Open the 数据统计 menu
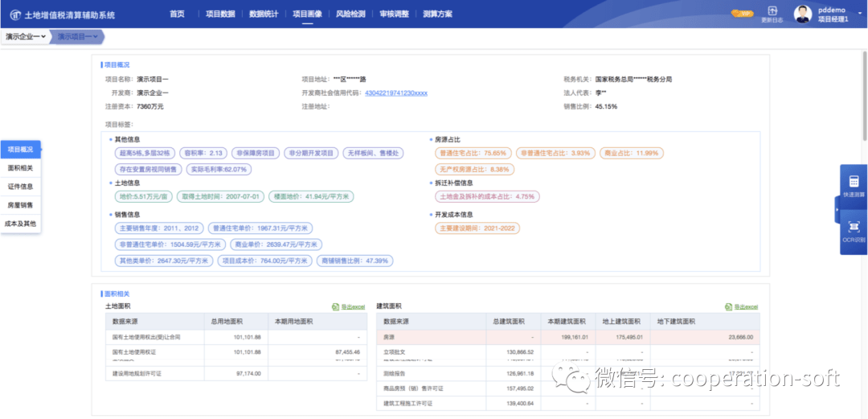 [264, 14]
